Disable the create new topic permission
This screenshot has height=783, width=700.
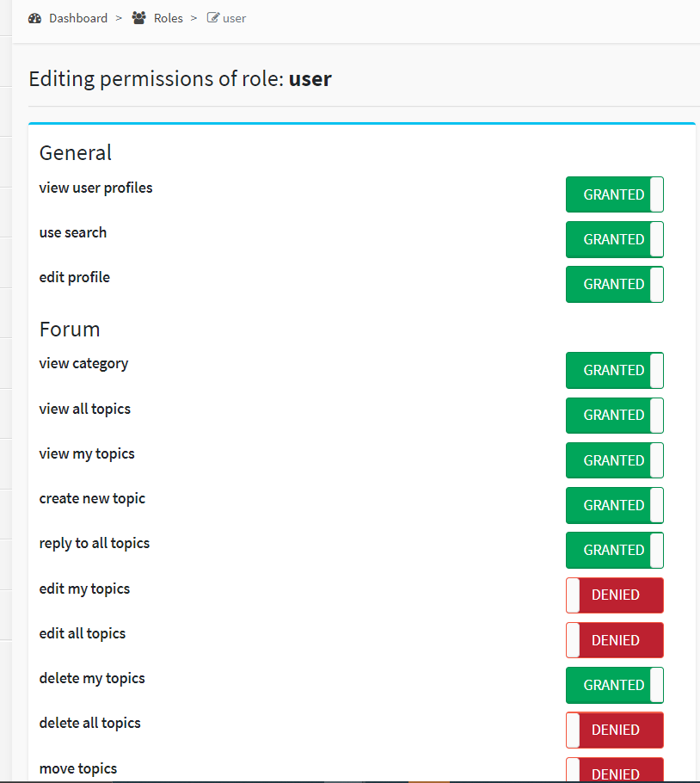615,505
